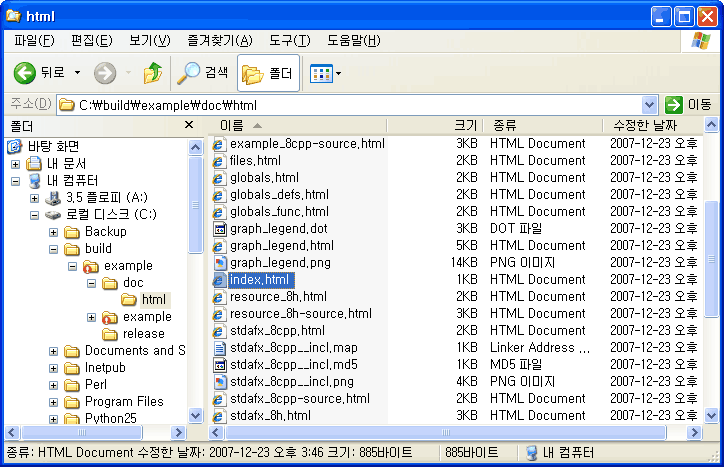Select the release folder in tree

click(144, 334)
